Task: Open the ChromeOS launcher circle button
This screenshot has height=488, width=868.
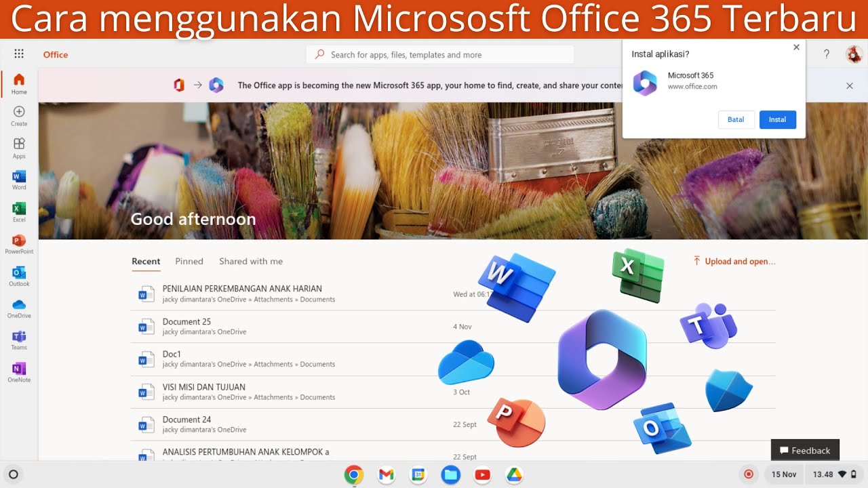Action: (x=13, y=474)
